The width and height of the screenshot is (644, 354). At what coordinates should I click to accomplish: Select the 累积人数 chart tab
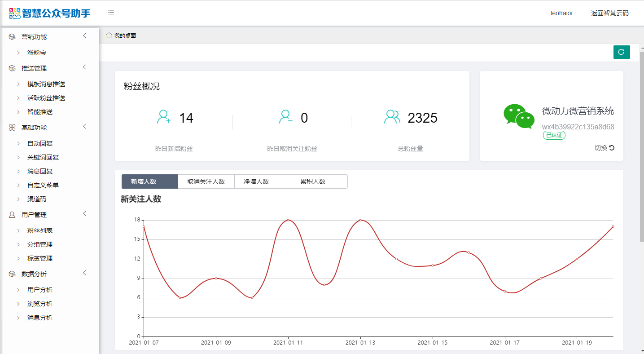(319, 181)
